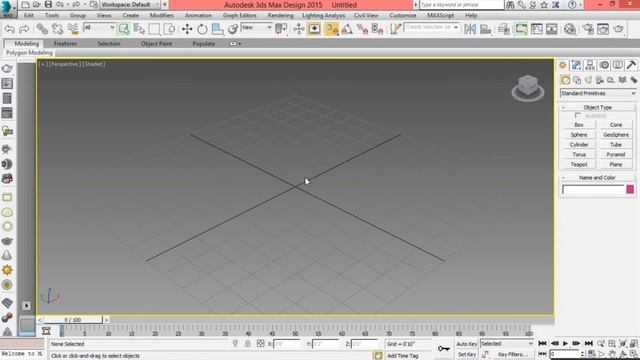Open the MAXScript menu

tap(440, 16)
